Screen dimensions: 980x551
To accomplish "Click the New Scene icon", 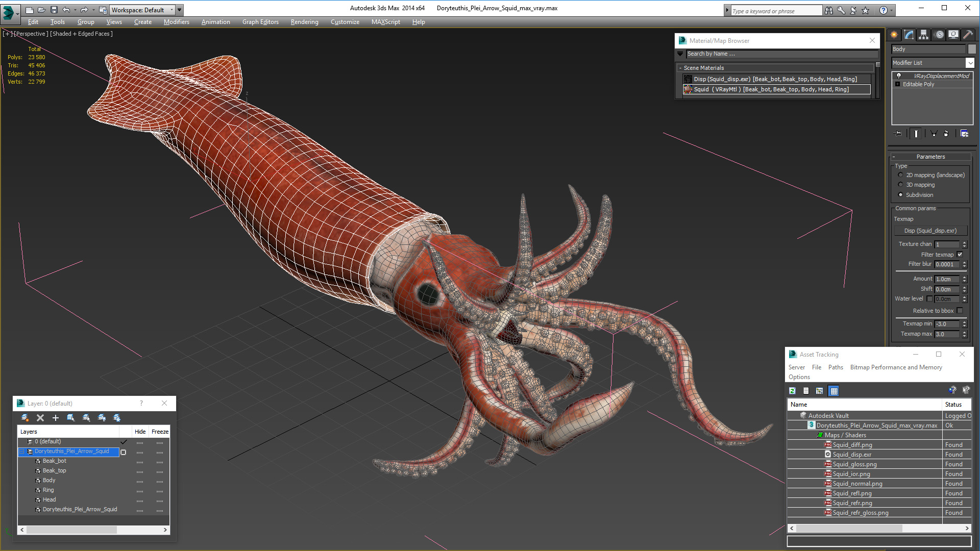I will (29, 10).
